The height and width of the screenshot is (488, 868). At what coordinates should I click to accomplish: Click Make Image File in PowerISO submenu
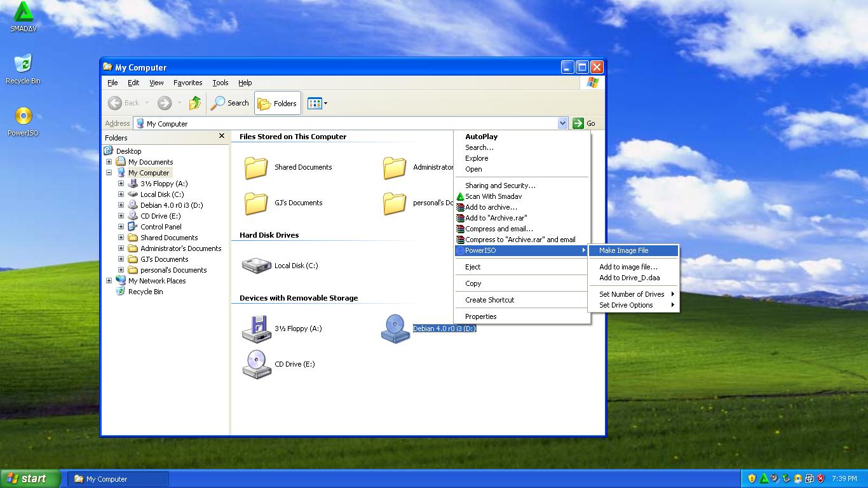(634, 250)
